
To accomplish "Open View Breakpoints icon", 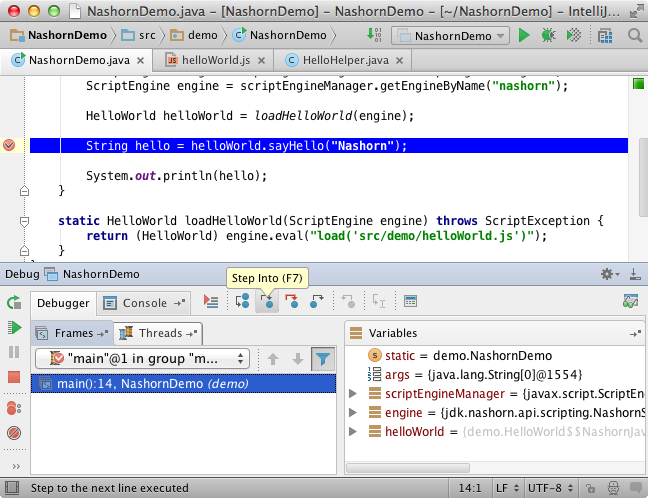I will tap(14, 408).
